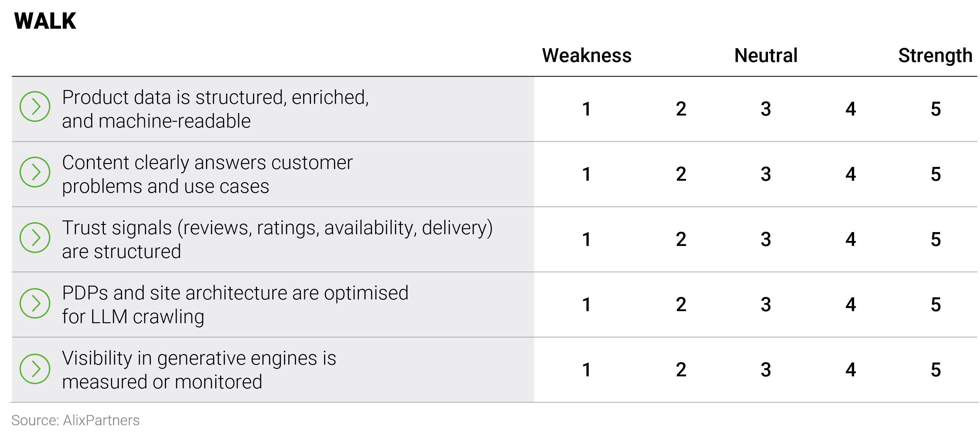Choose rating 4 for Trust signals row
The image size is (980, 438).
tap(851, 240)
